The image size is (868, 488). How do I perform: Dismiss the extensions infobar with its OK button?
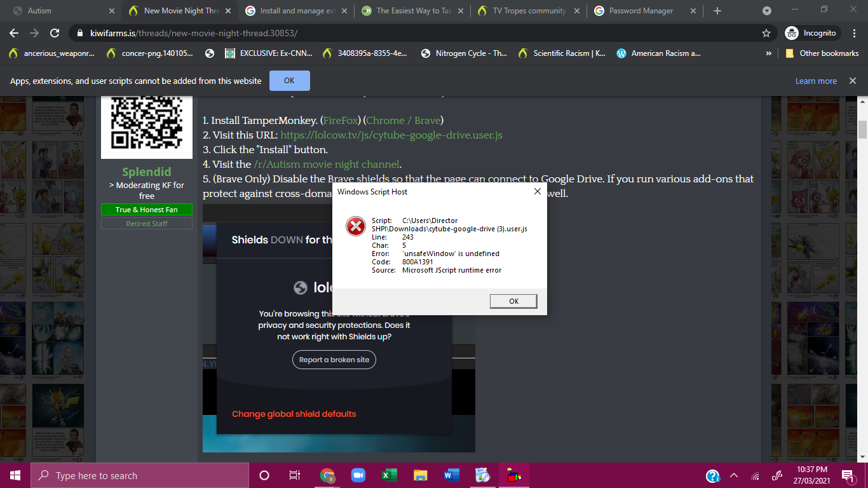289,81
